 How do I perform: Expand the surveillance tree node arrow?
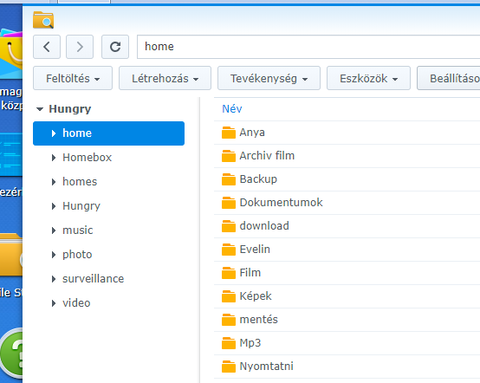54,279
